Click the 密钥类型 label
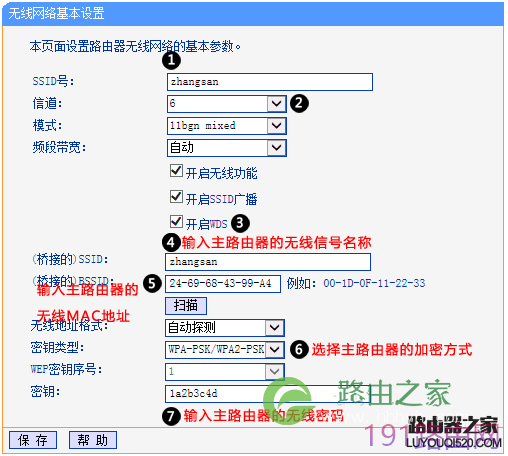 (57, 348)
